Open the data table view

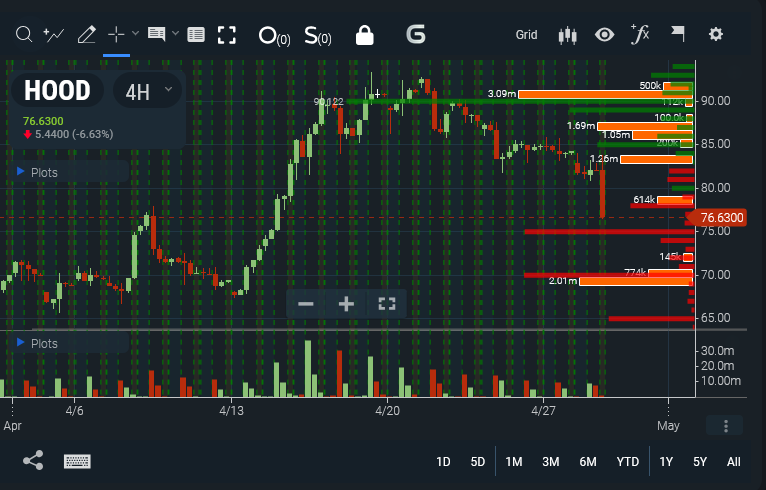click(196, 35)
